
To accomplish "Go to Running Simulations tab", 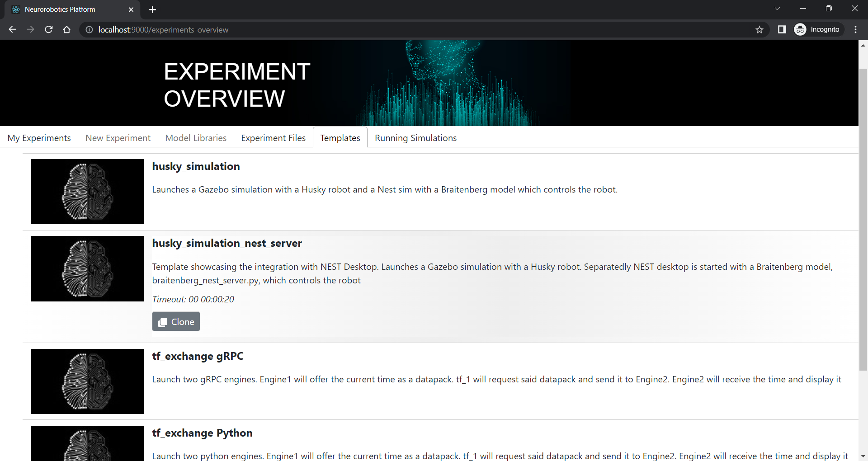I will (x=415, y=138).
